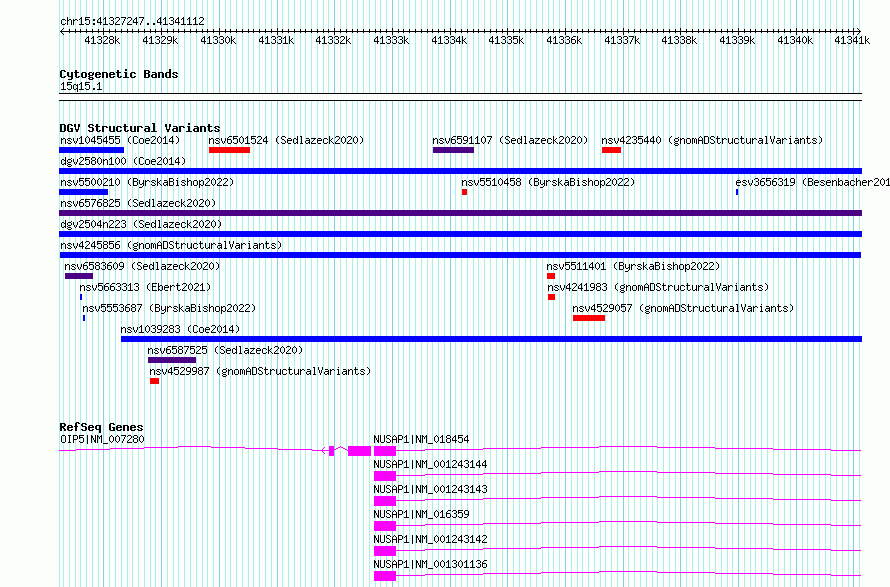Open the nsv6587525 (Sedlazeck2020) label
This screenshot has height=587, width=890.
225,350
